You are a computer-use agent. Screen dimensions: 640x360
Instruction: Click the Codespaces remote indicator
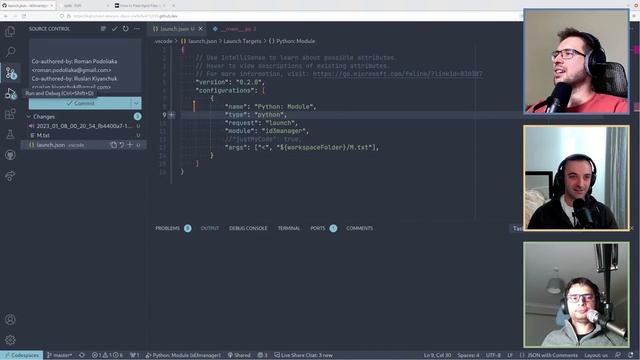[x=21, y=356]
